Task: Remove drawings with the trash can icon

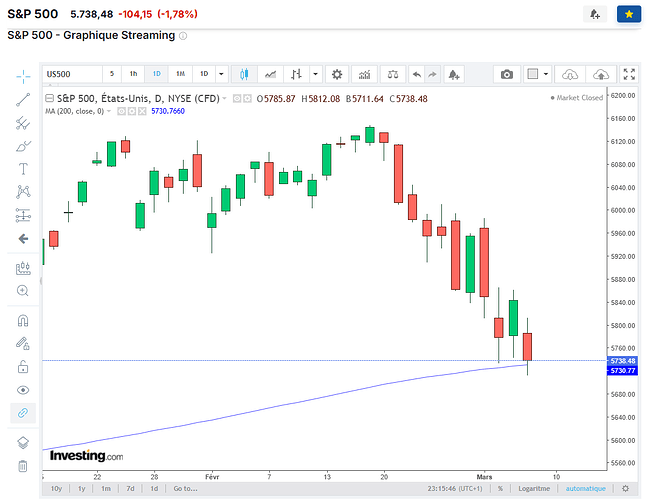Action: coord(23,466)
